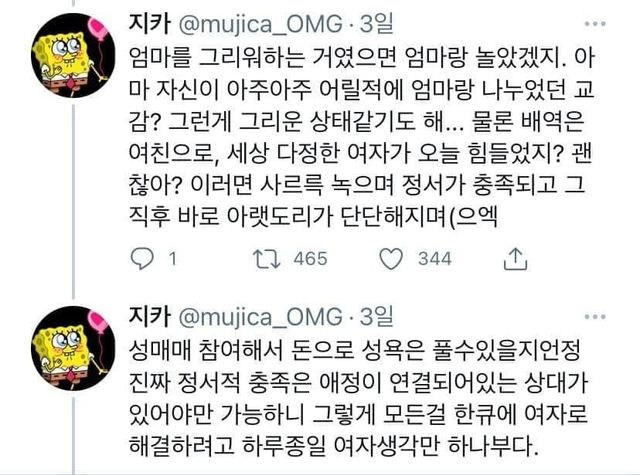Click the reply count number 1

click(x=173, y=259)
